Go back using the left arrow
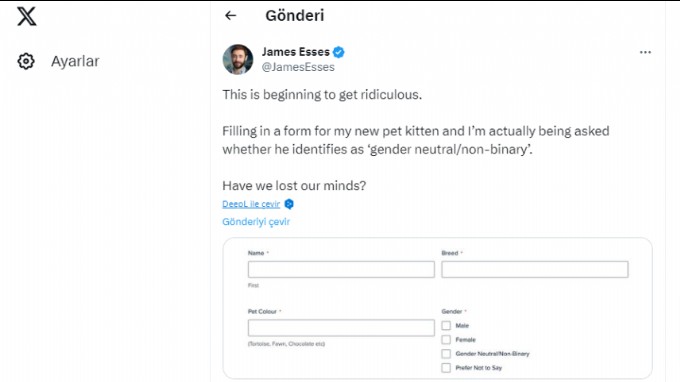The image size is (680, 382). (x=231, y=16)
